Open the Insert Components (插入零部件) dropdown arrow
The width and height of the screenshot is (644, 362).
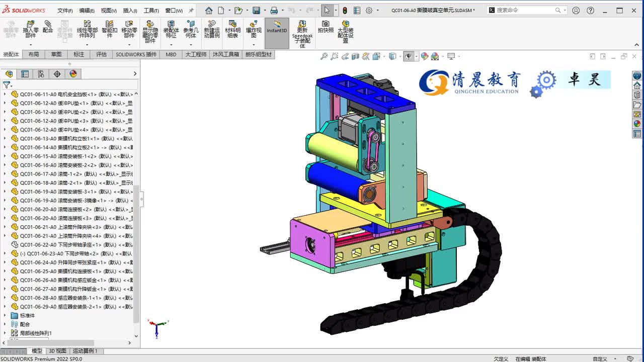coord(30,45)
